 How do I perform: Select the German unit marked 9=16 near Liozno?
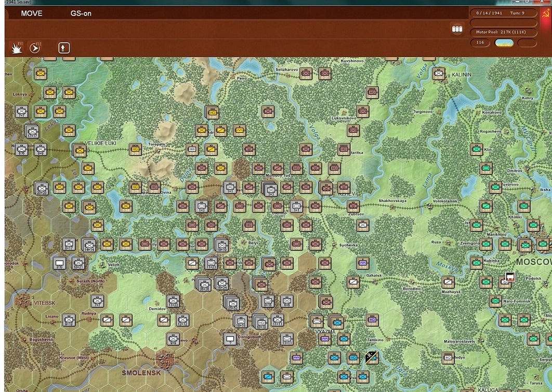[69, 320]
